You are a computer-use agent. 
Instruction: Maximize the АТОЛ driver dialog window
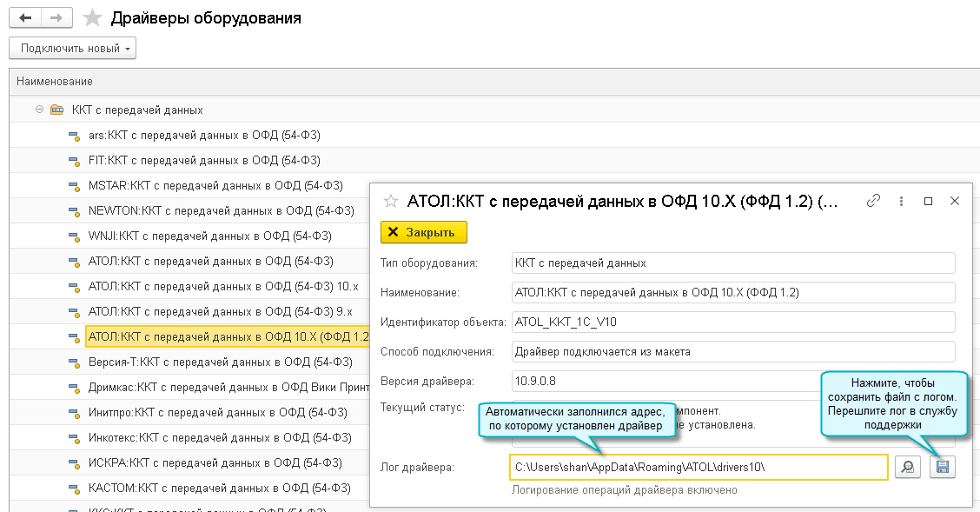(x=928, y=201)
